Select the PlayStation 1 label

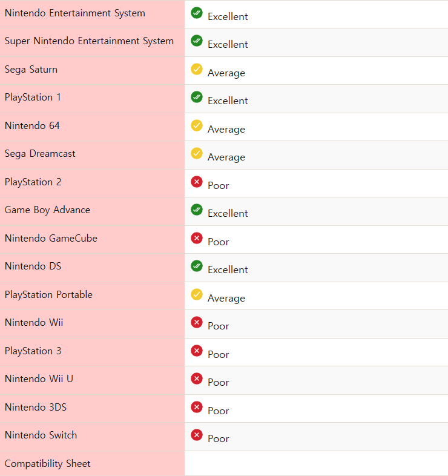[x=33, y=98]
